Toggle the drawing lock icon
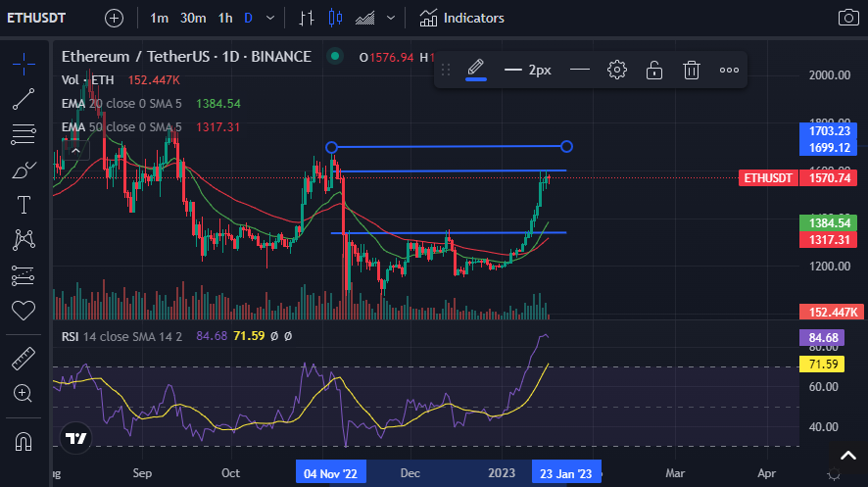 coord(654,70)
